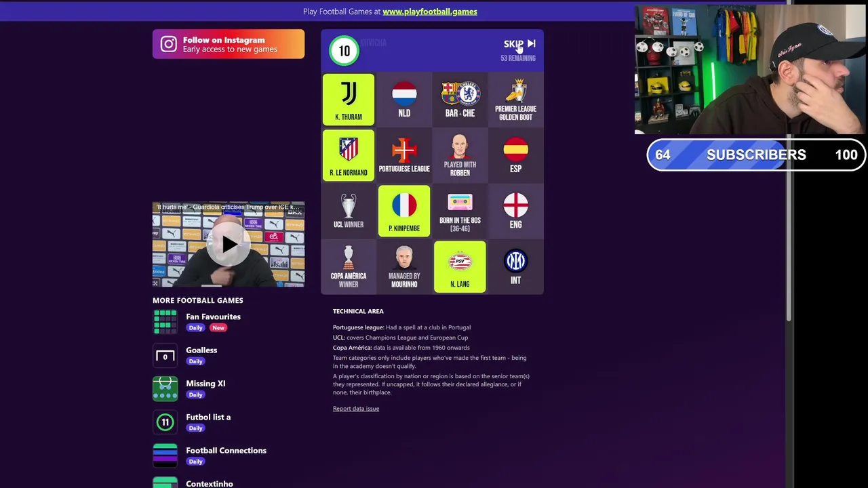
Task: Open the Follow on Instagram banner
Action: coord(229,44)
